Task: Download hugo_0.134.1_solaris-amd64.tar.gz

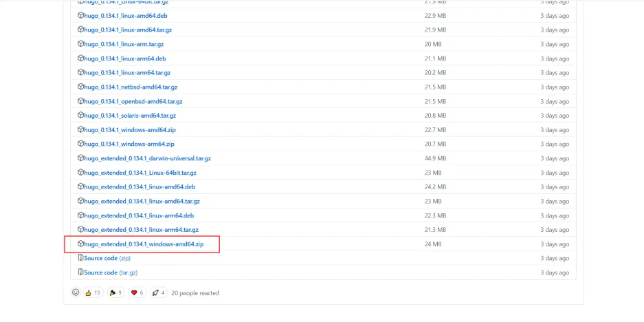Action: point(130,116)
